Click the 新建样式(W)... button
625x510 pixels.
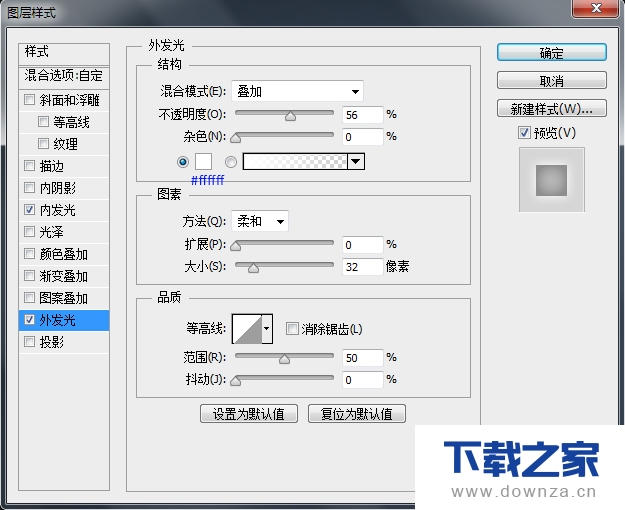click(552, 108)
